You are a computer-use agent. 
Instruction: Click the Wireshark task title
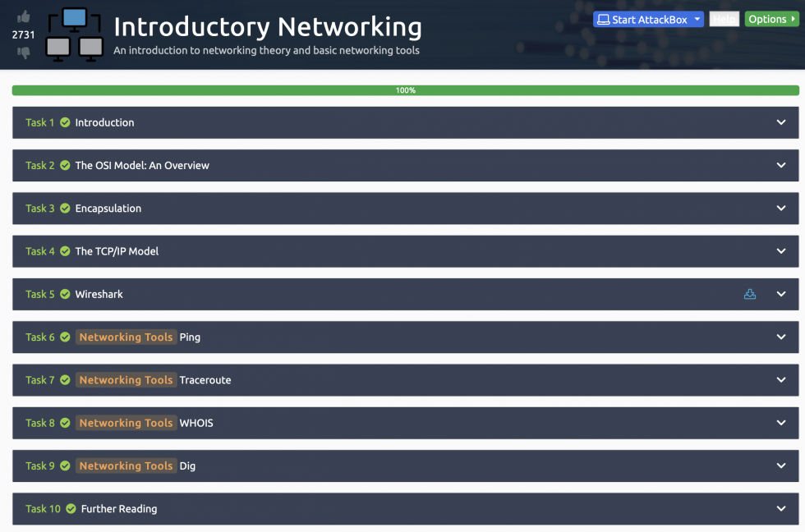click(99, 294)
